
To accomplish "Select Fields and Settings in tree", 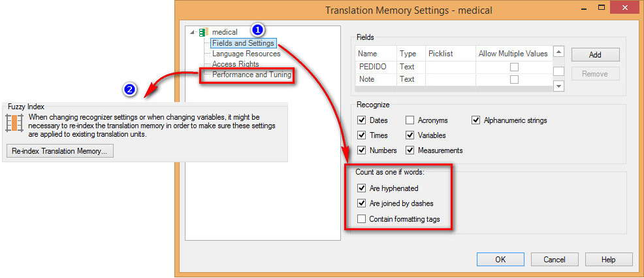I will tap(243, 43).
